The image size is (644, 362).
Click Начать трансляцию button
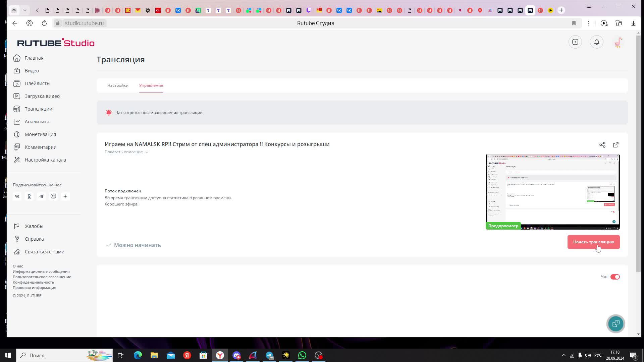[x=593, y=242]
